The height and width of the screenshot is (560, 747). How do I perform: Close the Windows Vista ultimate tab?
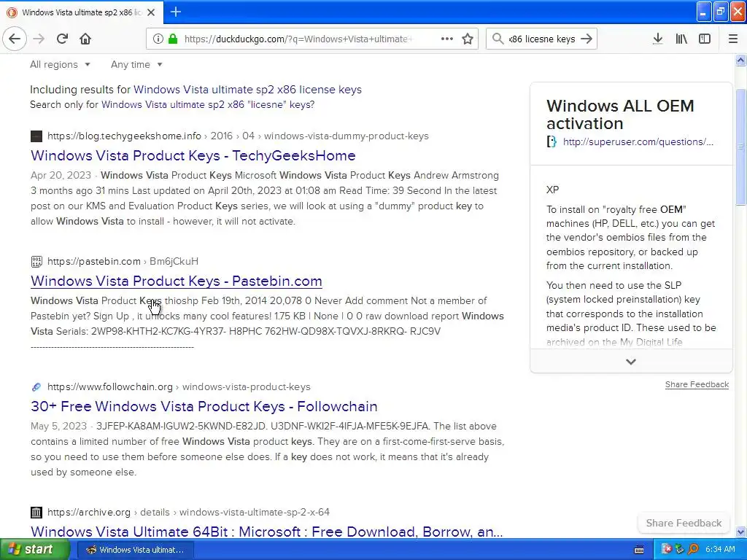[x=151, y=12]
